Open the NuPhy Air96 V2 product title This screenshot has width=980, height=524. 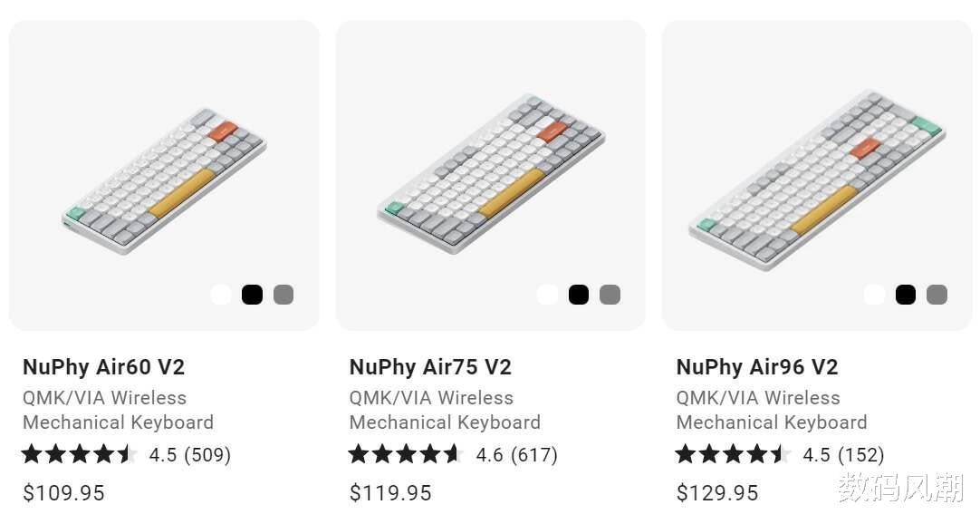[x=757, y=367]
